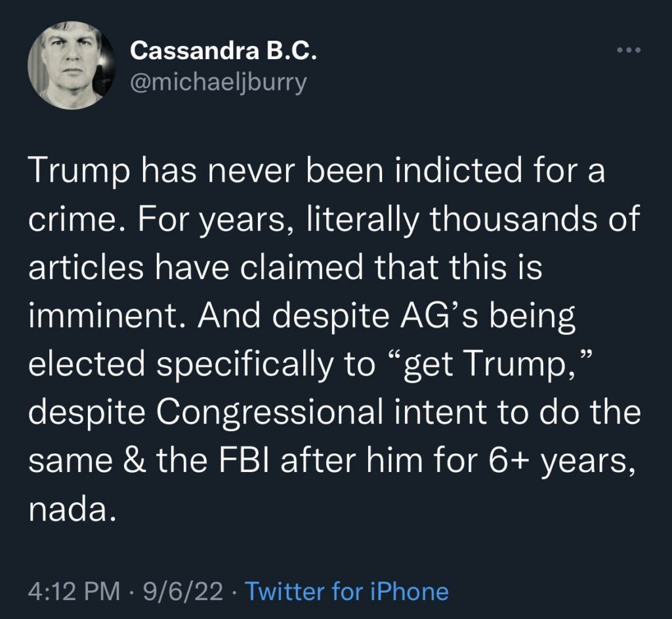Click the @michaeljburry handle
The image size is (672, 619).
click(x=219, y=84)
